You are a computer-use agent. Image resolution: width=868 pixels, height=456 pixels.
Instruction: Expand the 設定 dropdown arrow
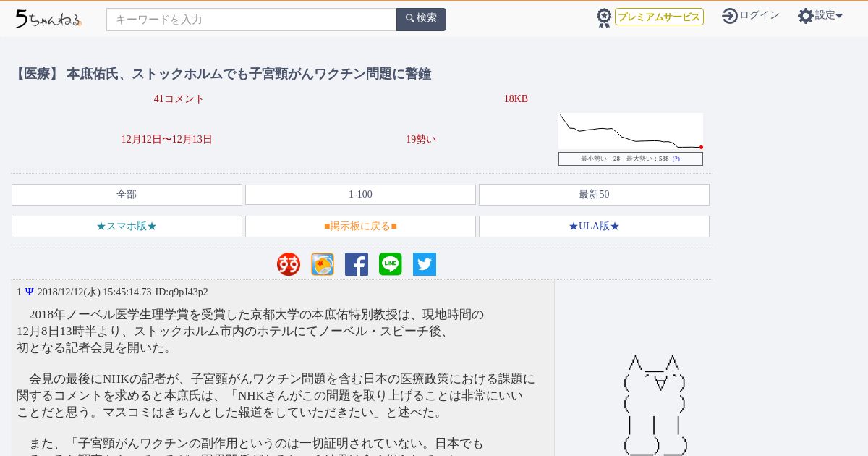(x=839, y=15)
